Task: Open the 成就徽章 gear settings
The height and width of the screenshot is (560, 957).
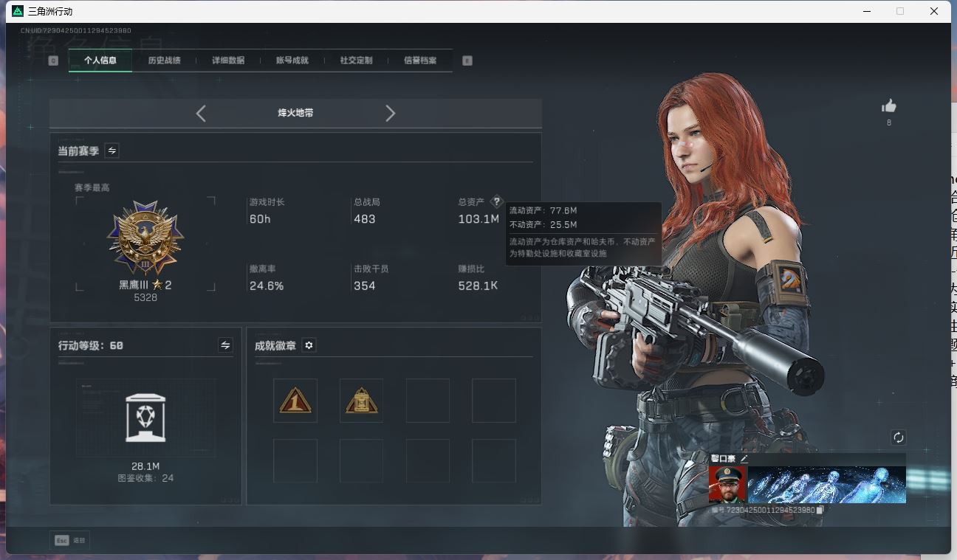Action: [x=309, y=345]
